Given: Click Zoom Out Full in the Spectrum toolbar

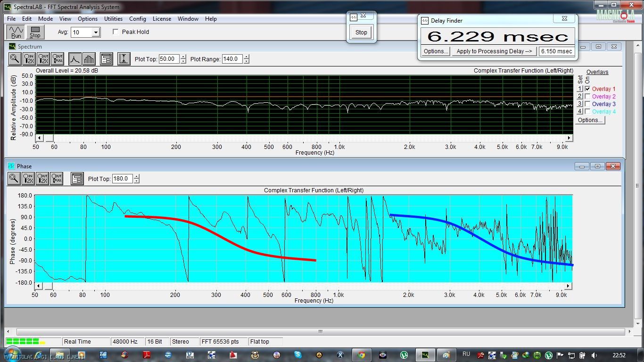Looking at the screenshot, I should (58, 59).
